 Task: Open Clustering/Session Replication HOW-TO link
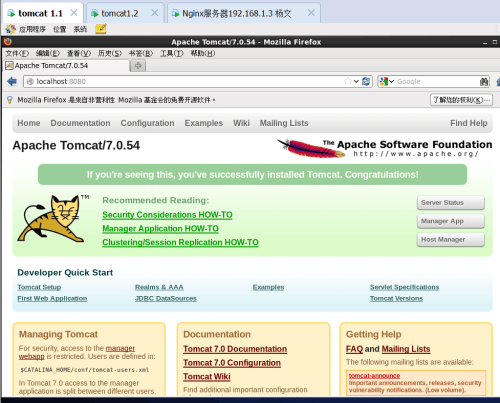coord(180,242)
